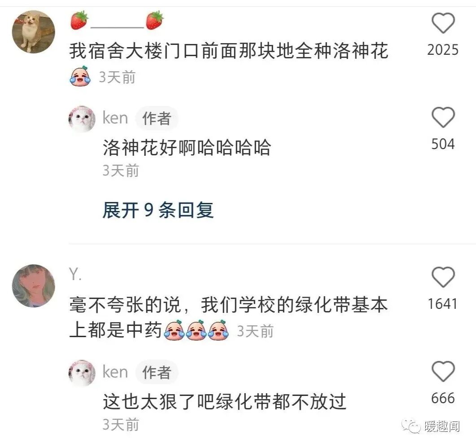The width and height of the screenshot is (476, 448).
Task: Open Y.'s anime girl avatar
Action: (x=33, y=286)
